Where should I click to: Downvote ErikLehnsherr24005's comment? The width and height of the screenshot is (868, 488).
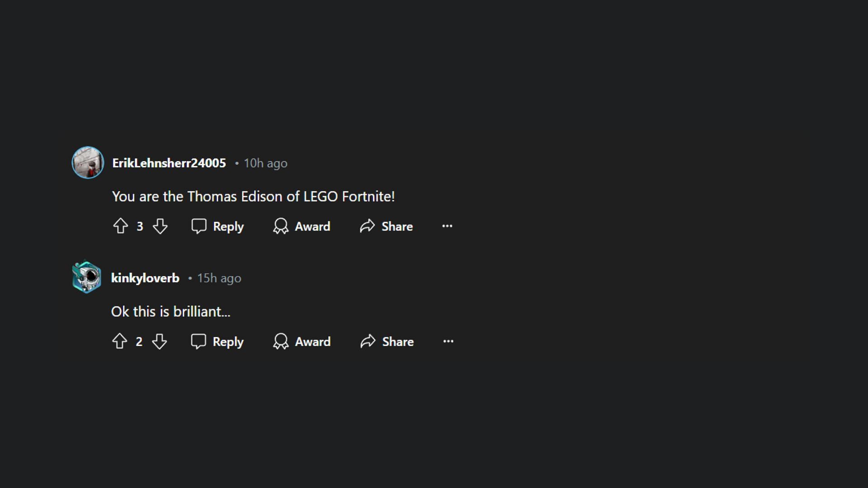[x=160, y=226]
